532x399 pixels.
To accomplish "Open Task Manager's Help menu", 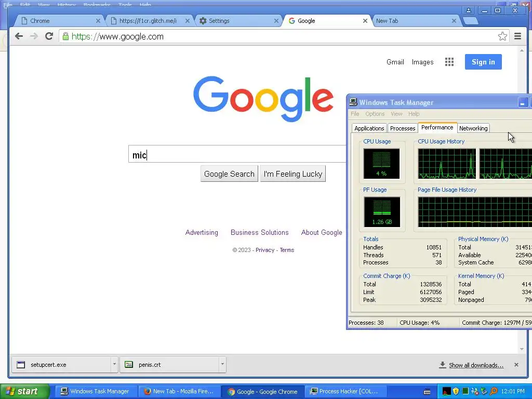I will [x=414, y=114].
